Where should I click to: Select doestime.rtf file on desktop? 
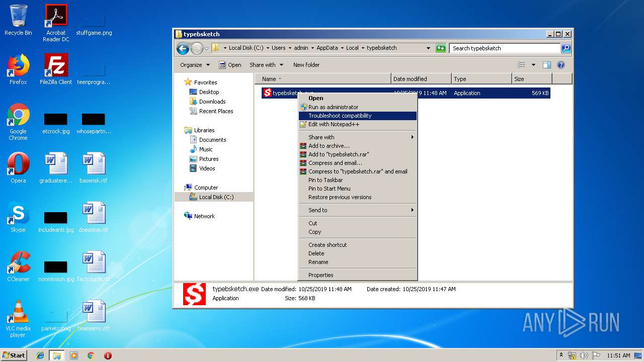pos(94,217)
